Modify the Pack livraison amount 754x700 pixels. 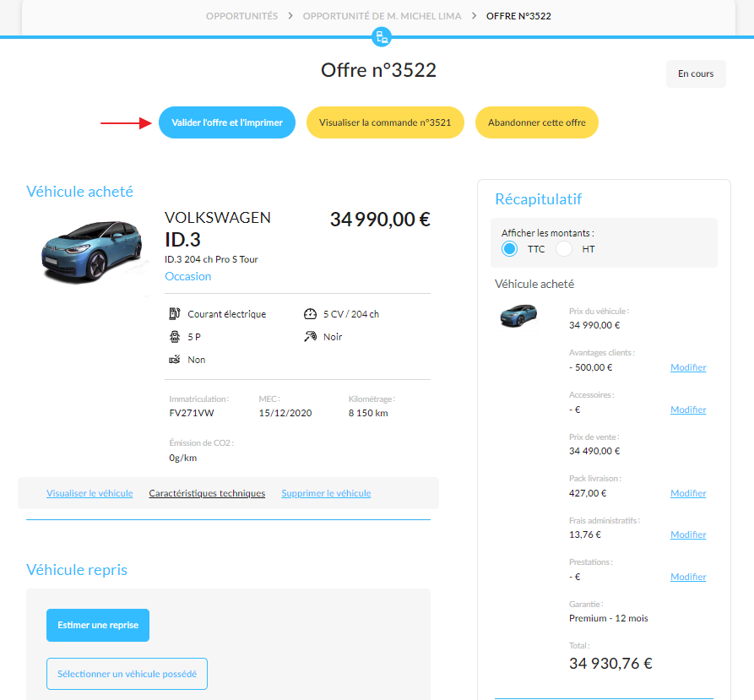tap(688, 493)
